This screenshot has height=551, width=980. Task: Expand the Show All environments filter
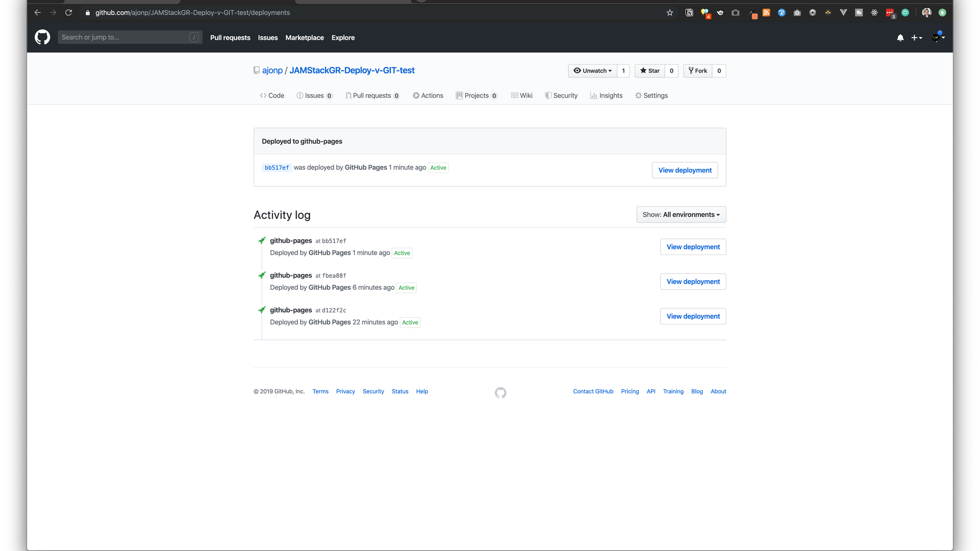[681, 215]
